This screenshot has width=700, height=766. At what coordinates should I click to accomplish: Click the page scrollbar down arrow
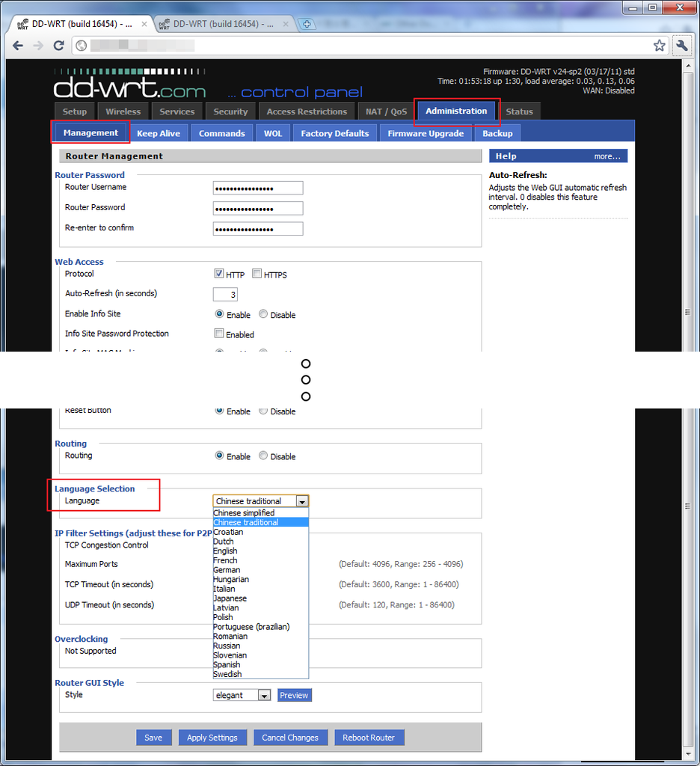[688, 754]
